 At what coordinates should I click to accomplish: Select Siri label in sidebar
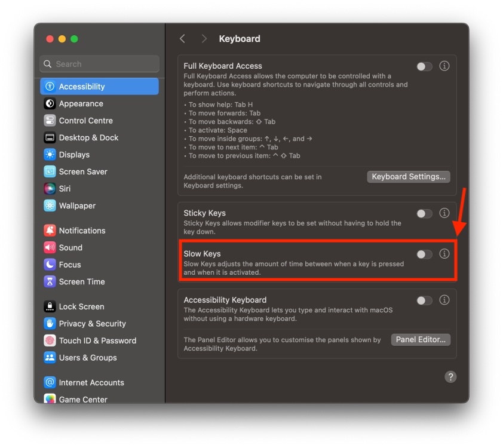[65, 189]
